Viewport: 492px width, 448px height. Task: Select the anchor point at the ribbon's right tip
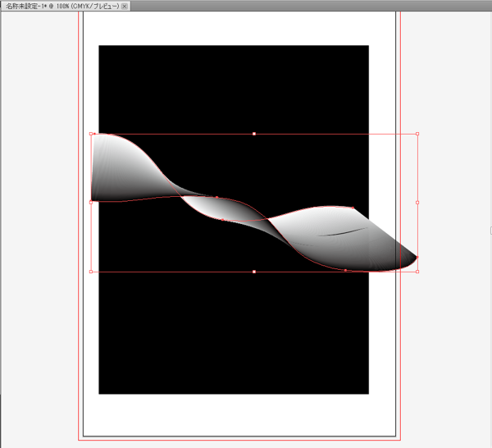click(x=417, y=257)
